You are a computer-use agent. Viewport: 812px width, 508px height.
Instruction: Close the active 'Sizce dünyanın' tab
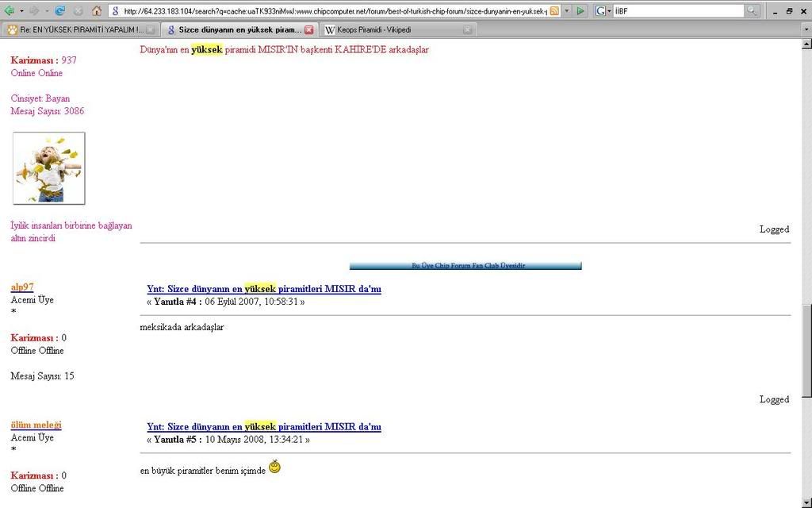308,29
